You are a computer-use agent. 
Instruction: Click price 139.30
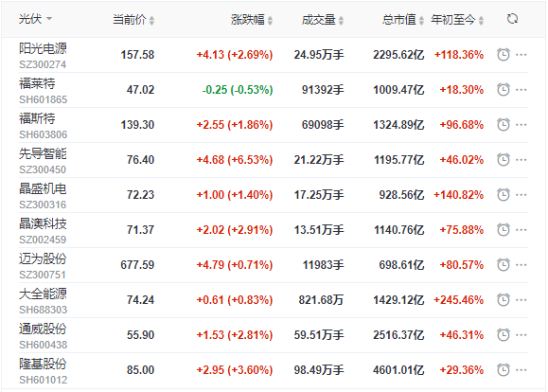pyautogui.click(x=137, y=125)
